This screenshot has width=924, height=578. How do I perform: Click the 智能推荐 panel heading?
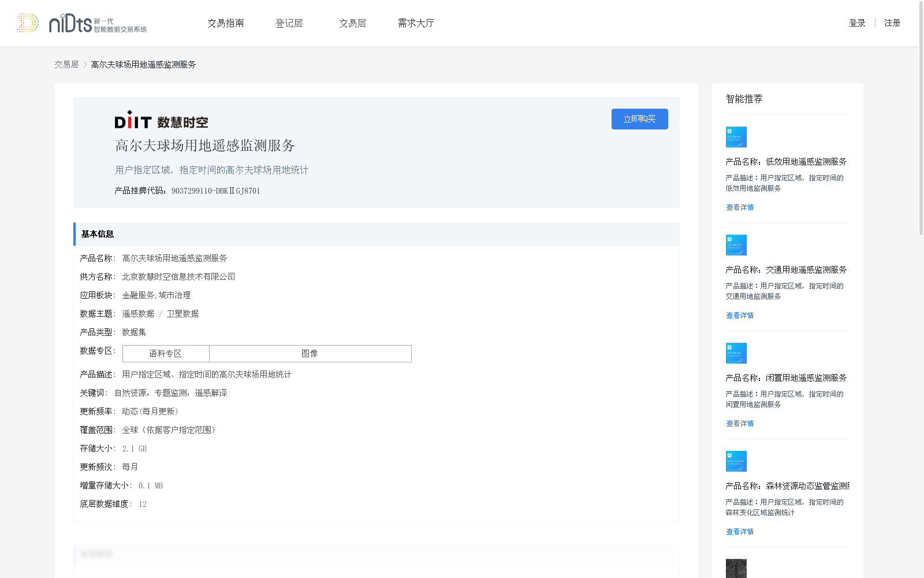744,99
